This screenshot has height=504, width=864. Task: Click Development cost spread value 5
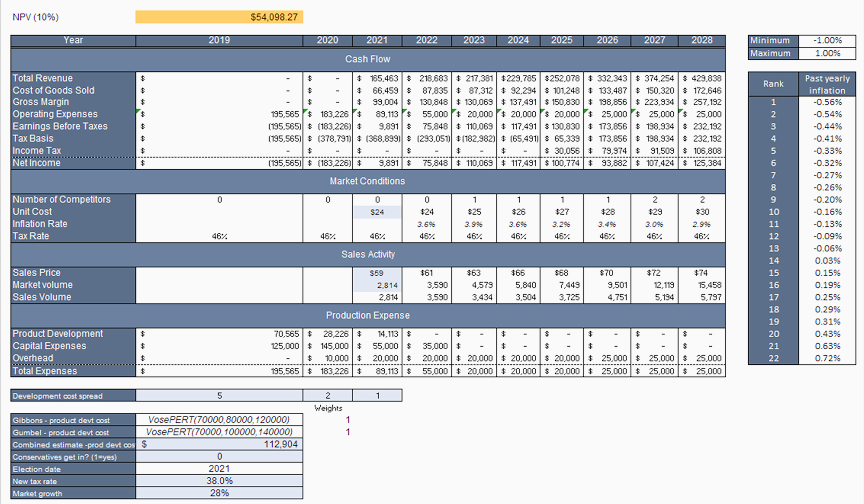[219, 395]
